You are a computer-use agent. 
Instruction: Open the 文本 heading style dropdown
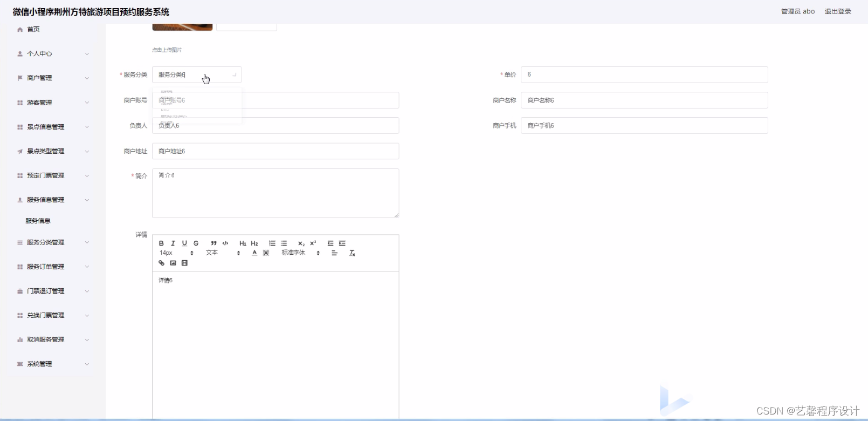(223, 253)
